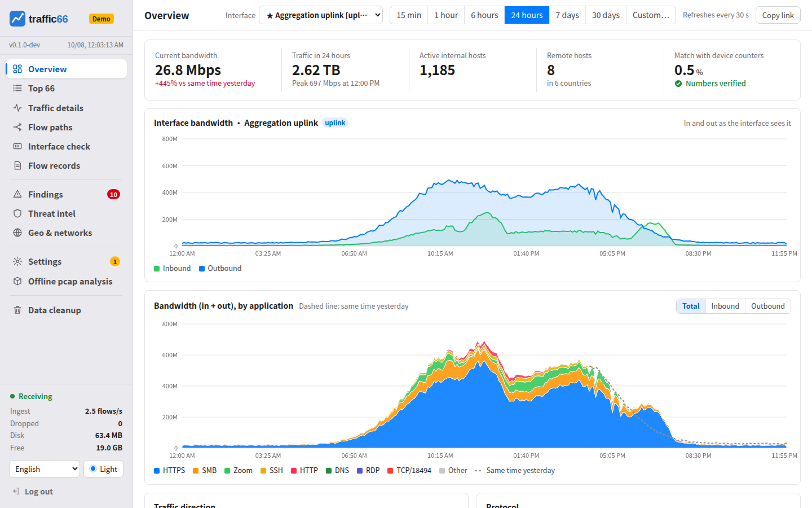Select the 30 days time range
The height and width of the screenshot is (508, 812).
click(x=606, y=15)
